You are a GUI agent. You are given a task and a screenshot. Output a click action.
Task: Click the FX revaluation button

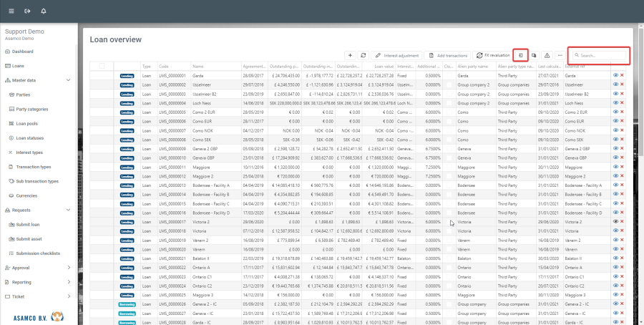coord(493,55)
